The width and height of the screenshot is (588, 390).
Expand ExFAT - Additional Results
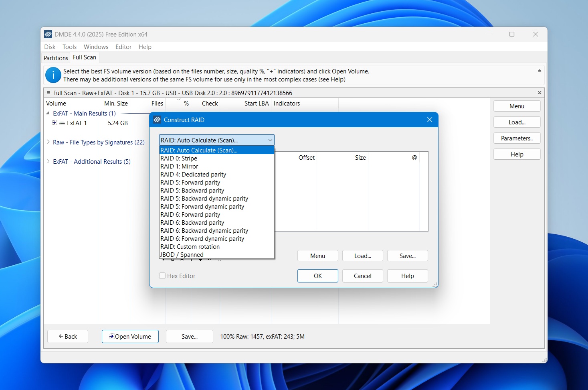pyautogui.click(x=48, y=161)
